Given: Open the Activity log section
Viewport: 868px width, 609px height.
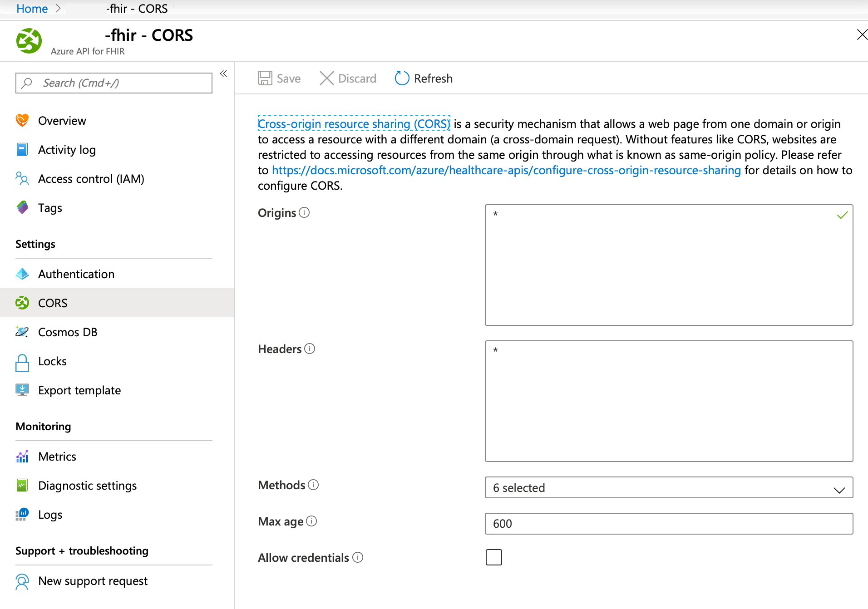Looking at the screenshot, I should (x=67, y=149).
